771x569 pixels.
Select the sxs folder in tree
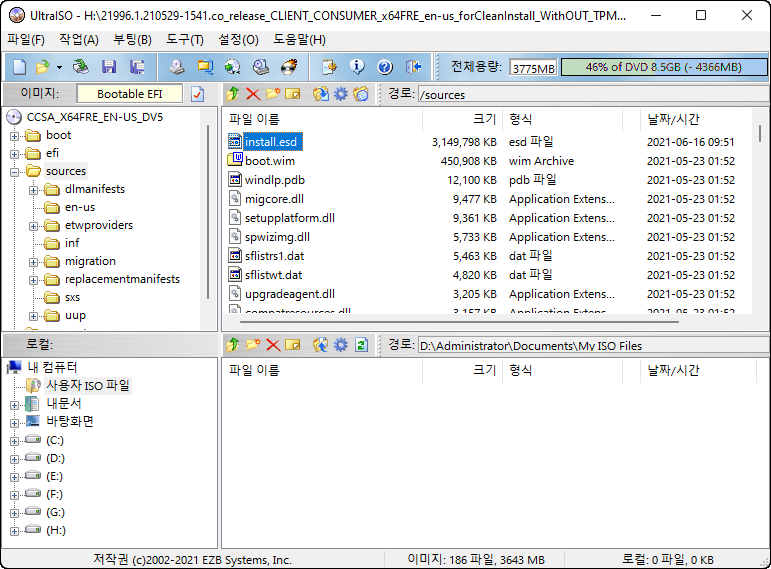[x=72, y=297]
